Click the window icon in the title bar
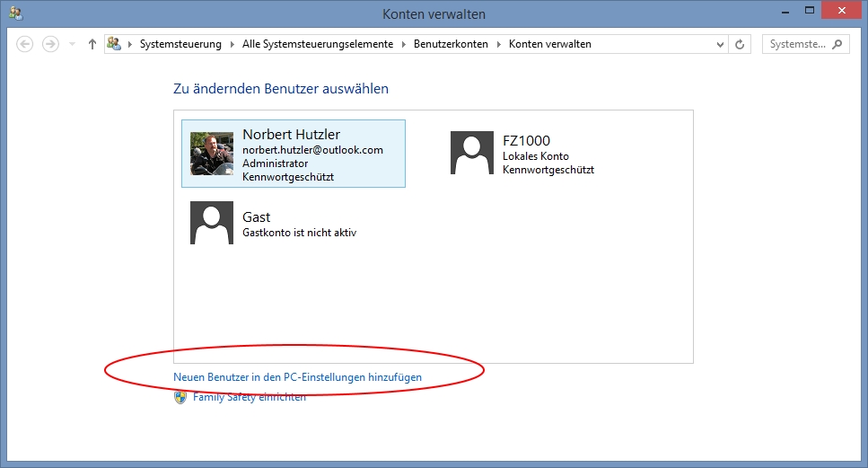This screenshot has height=468, width=868. (x=15, y=13)
